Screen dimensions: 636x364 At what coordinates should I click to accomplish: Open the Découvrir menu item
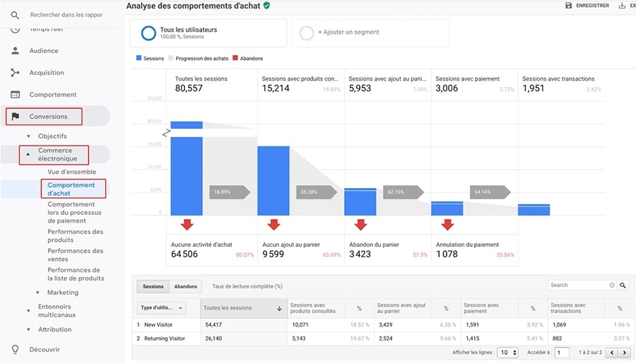coord(45,349)
